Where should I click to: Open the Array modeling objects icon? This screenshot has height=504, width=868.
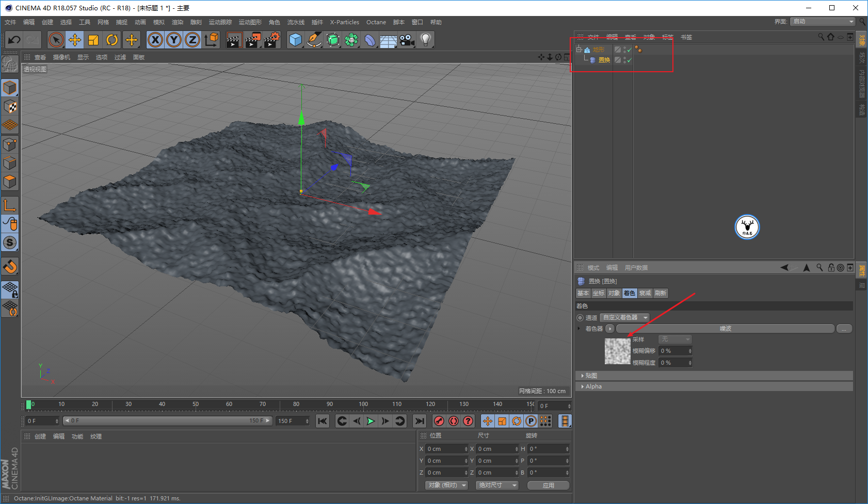(351, 40)
